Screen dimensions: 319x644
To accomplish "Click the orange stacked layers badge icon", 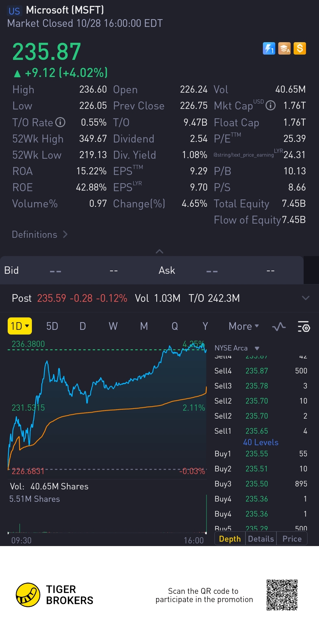I will [x=284, y=48].
